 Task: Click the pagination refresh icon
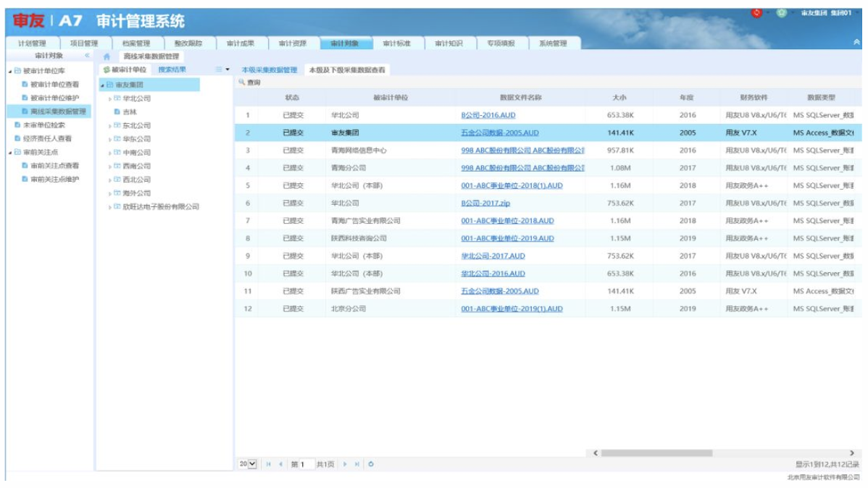tap(371, 464)
